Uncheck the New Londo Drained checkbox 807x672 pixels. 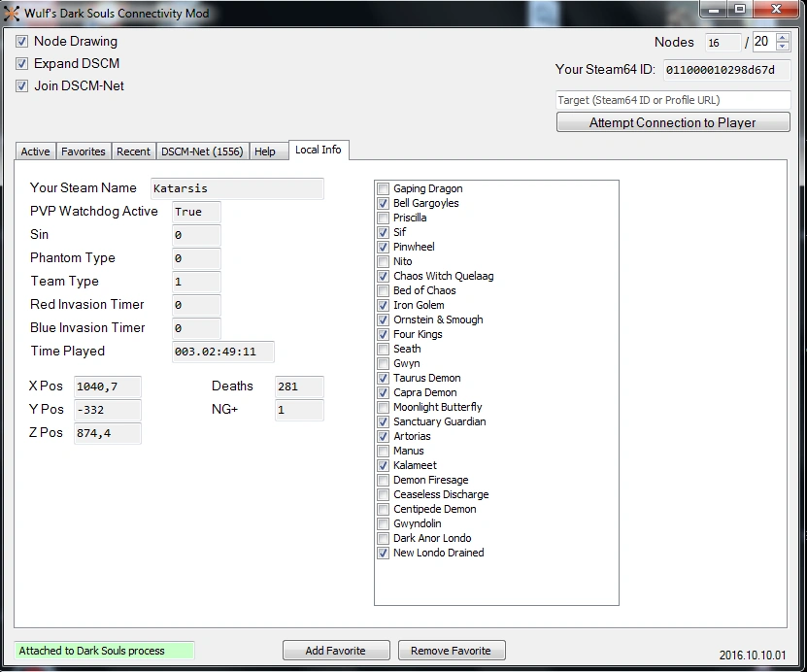[x=384, y=554]
